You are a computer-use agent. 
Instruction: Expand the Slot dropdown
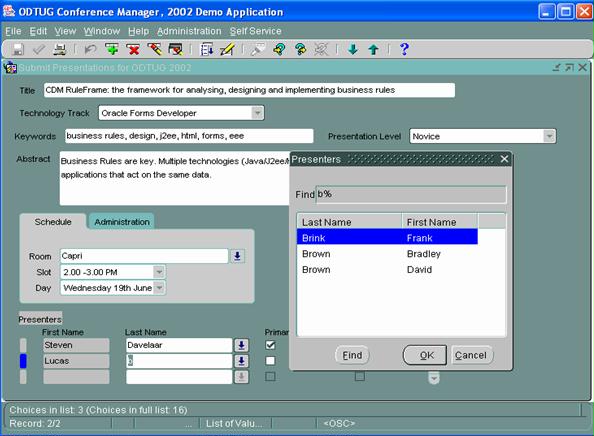[x=159, y=272]
